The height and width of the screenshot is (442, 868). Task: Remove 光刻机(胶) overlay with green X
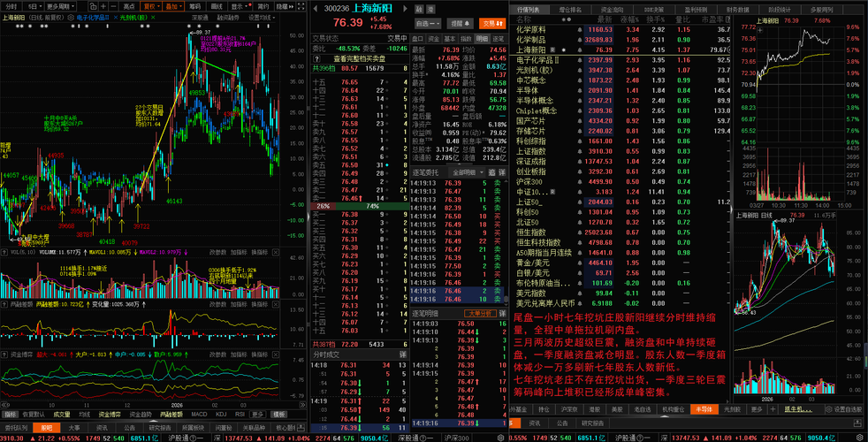click(153, 18)
